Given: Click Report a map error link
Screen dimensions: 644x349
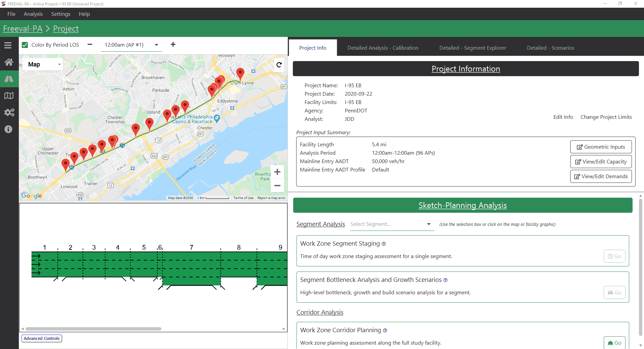Looking at the screenshot, I should click(271, 198).
